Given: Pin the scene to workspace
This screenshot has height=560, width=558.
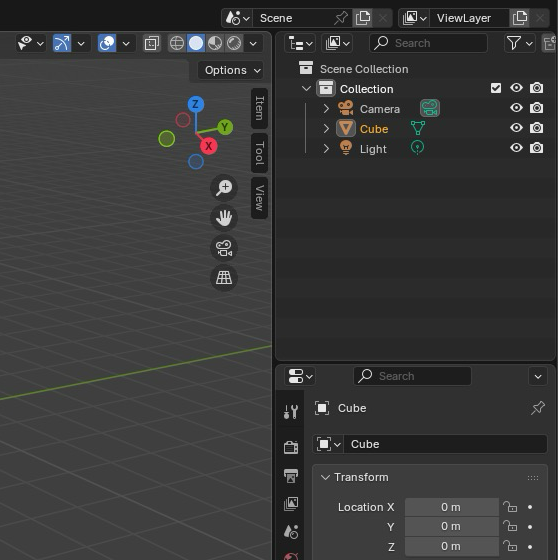Looking at the screenshot, I should coord(341,18).
